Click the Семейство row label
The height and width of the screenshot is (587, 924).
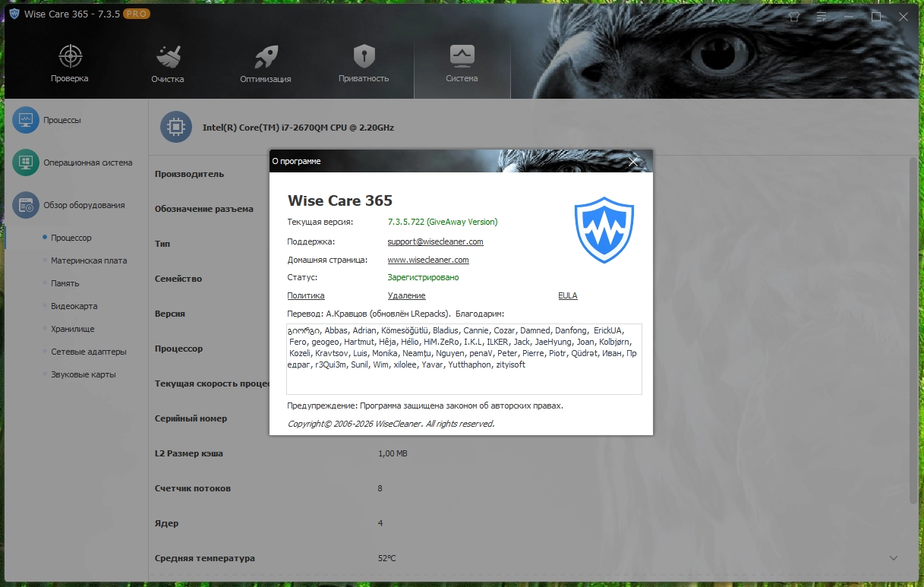click(x=178, y=279)
